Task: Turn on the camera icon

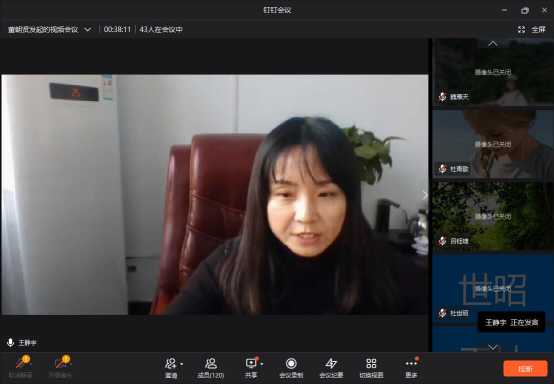Action: [60, 363]
